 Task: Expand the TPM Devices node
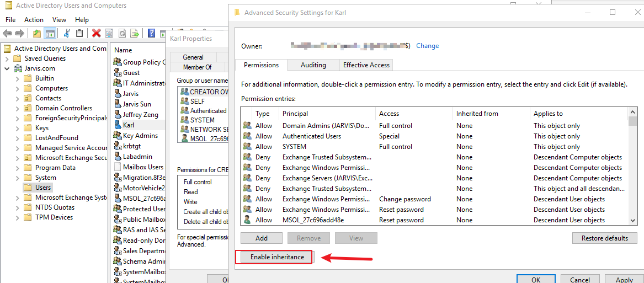(17, 217)
